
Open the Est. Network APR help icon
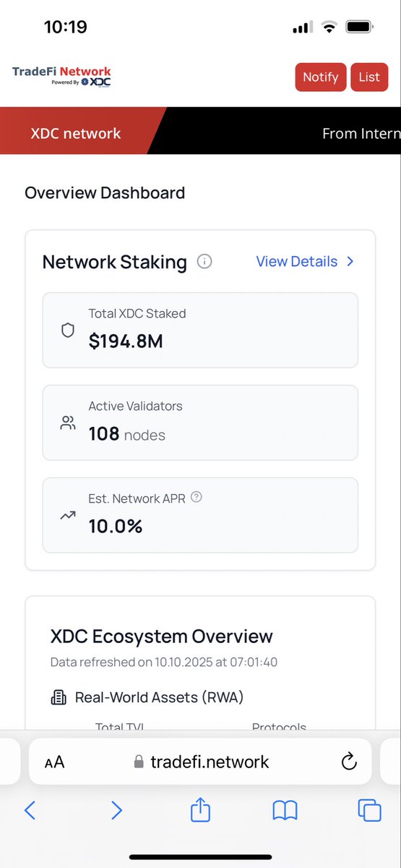(x=197, y=498)
